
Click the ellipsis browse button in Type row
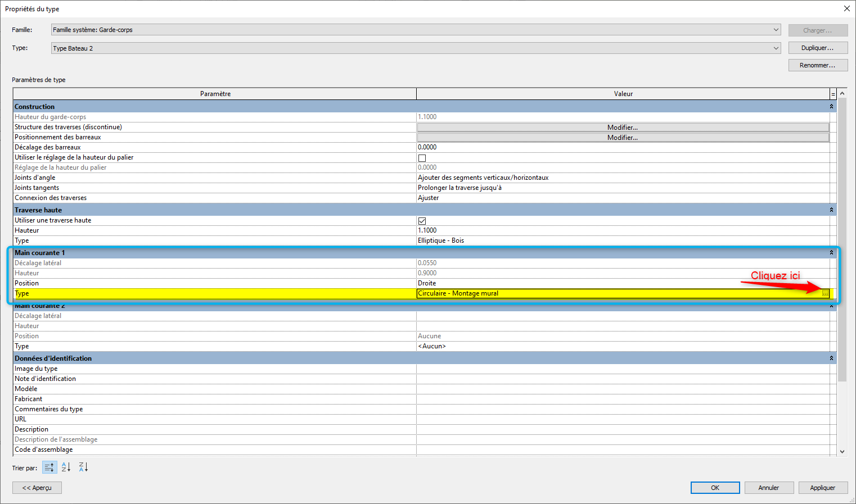tap(825, 293)
